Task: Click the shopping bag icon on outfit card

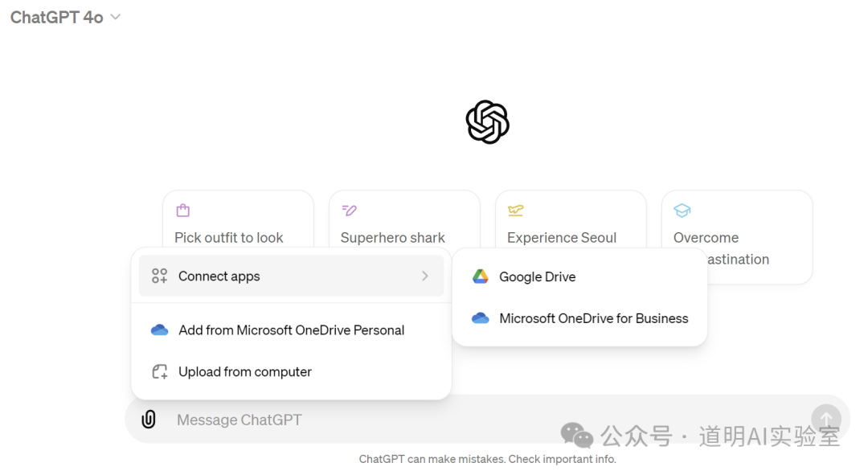Action: click(183, 211)
